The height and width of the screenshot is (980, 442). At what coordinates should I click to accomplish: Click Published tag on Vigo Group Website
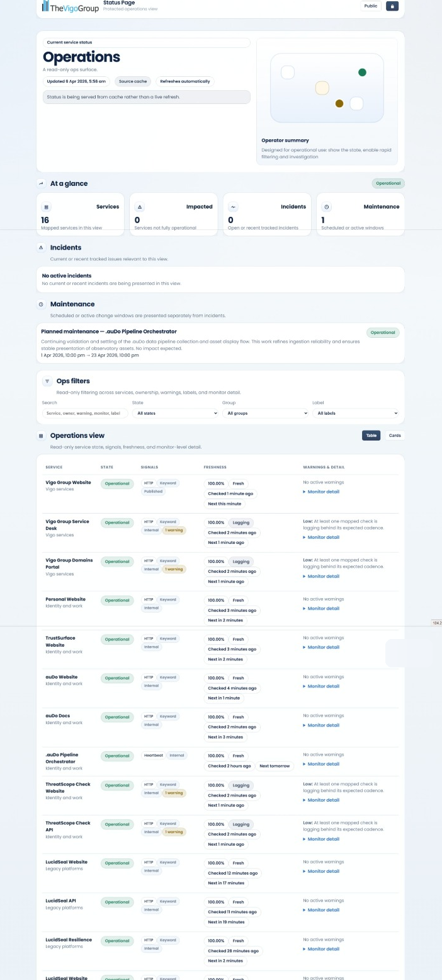(153, 492)
